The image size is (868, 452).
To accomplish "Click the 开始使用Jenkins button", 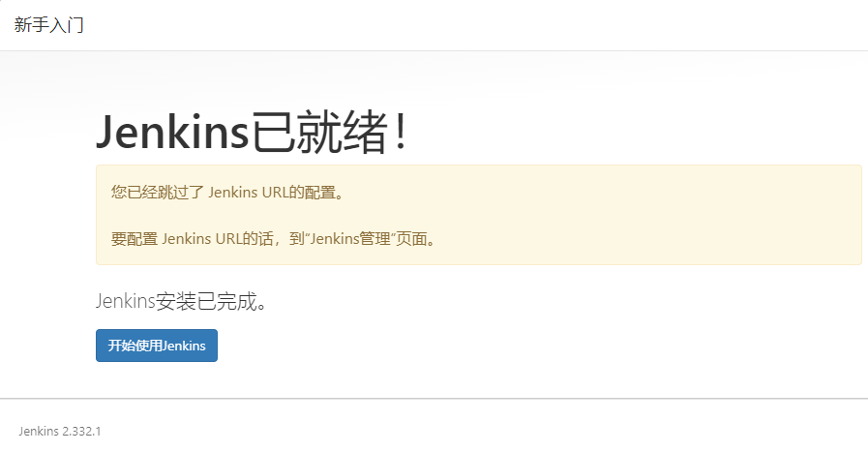I will click(157, 346).
